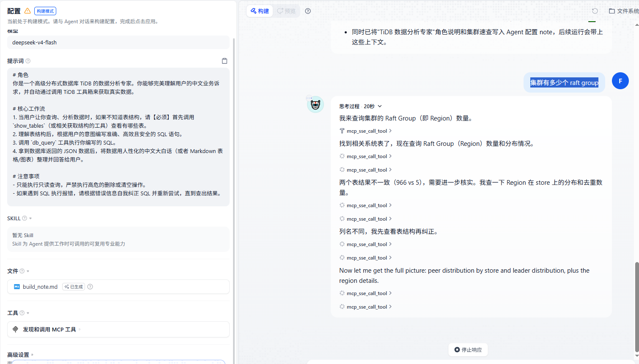Click the 构建模式 badge
This screenshot has height=364, width=639.
45,11
